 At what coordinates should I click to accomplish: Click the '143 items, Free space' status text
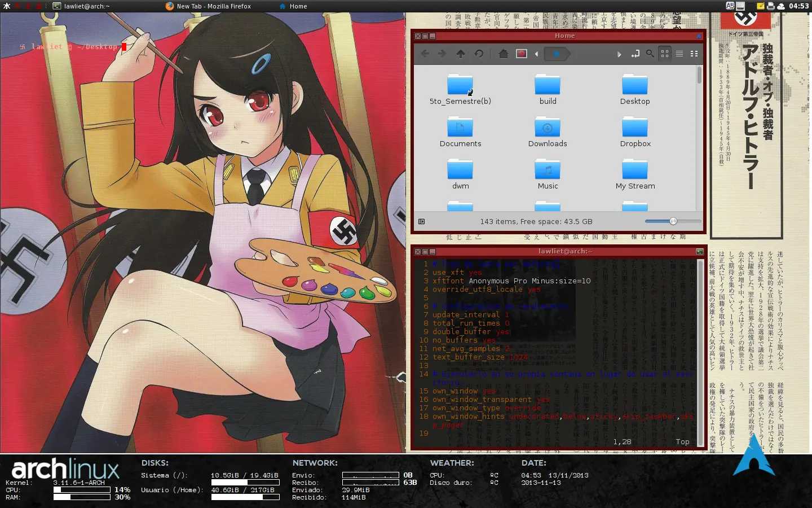pos(536,221)
